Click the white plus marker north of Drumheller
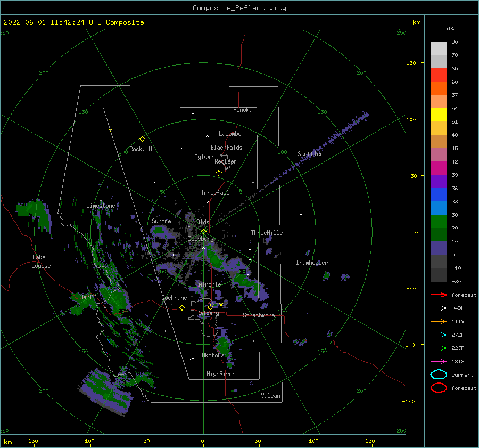Viewport: 479px width, 448px height. pos(301,214)
